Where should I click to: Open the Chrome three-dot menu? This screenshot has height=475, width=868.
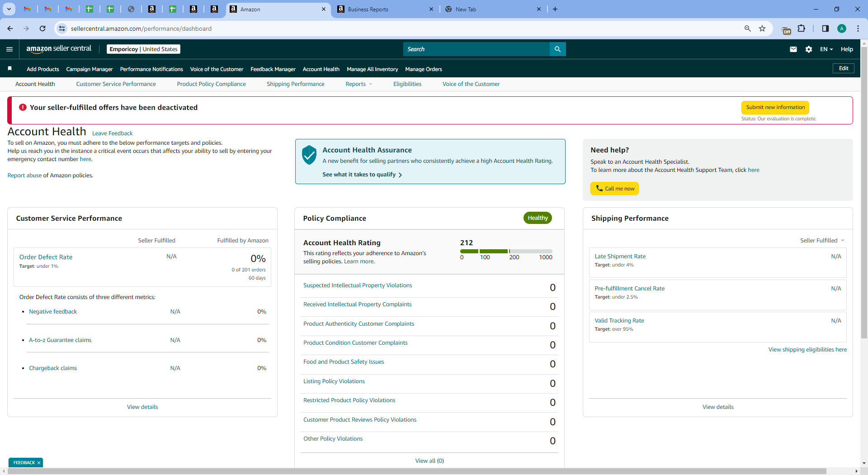[x=858, y=28]
